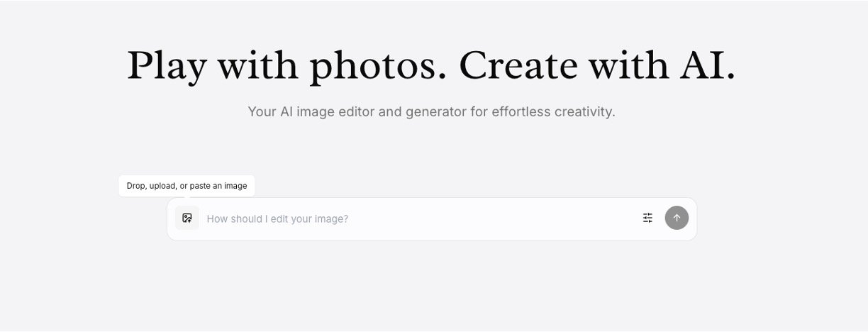This screenshot has height=332, width=868.
Task: Click the "Create with AI." heading text
Action: point(597,65)
